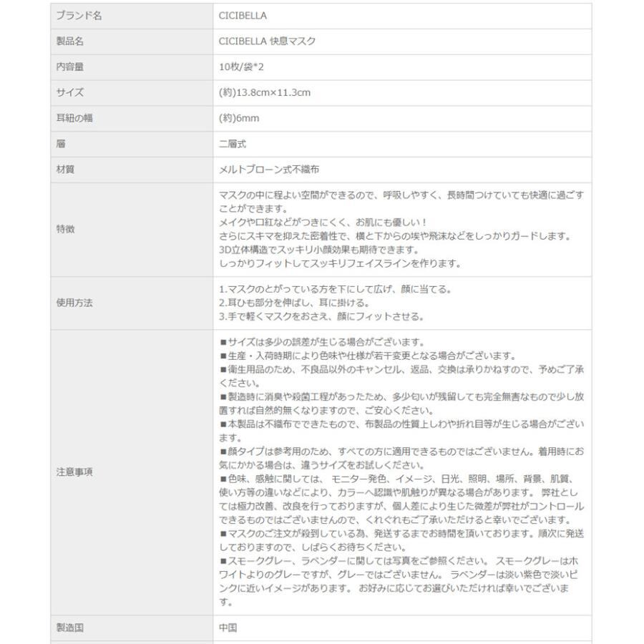Click the line starting '3D立体構造で'
The width and height of the screenshot is (644, 644).
(318, 250)
